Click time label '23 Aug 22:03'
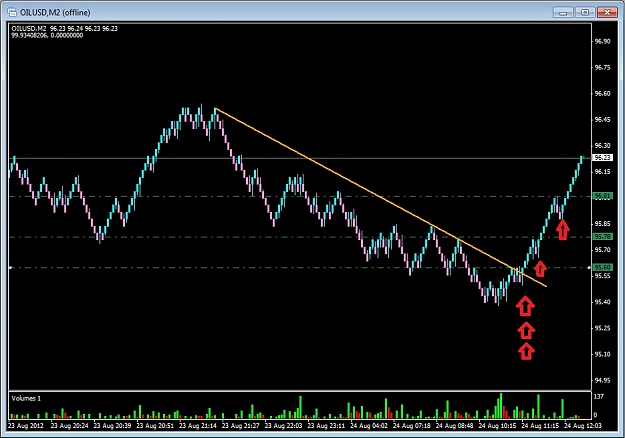The width and height of the screenshot is (625, 438). pos(284,426)
